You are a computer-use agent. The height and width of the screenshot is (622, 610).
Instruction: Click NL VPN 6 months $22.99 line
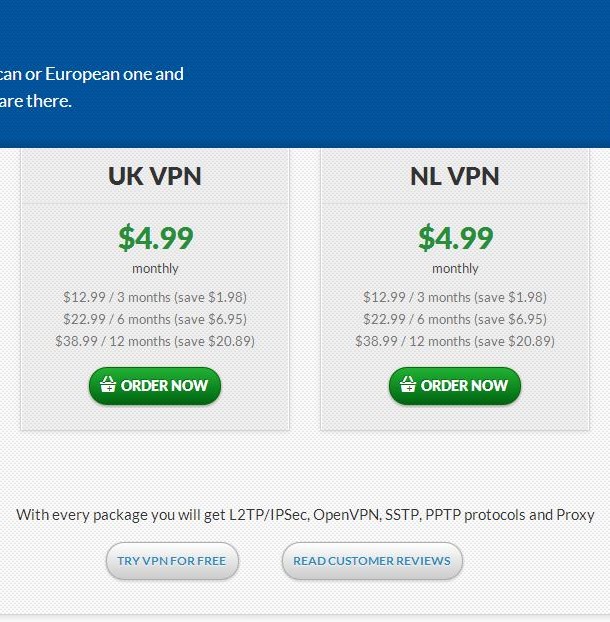coord(455,319)
